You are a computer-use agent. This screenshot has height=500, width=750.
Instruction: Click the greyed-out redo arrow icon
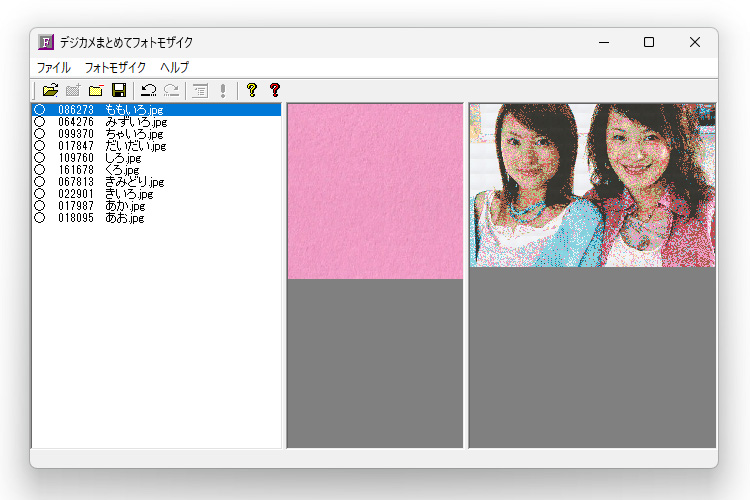171,90
